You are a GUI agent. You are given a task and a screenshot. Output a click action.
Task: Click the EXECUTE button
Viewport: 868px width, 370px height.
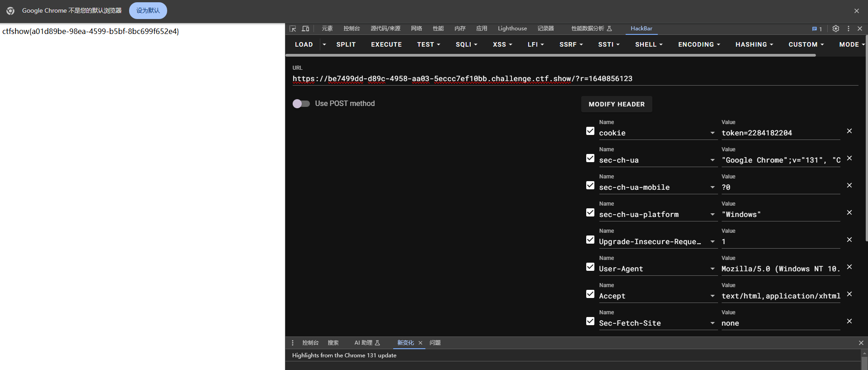pyautogui.click(x=386, y=44)
